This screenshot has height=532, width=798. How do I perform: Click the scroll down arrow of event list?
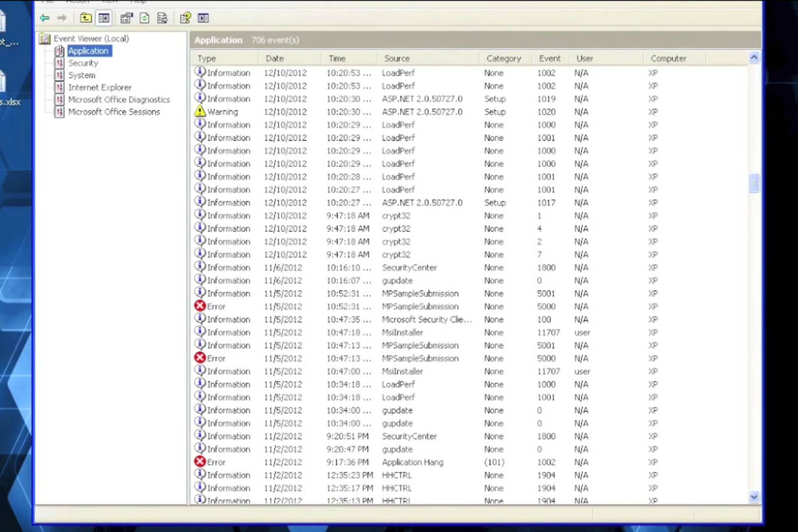(x=754, y=497)
